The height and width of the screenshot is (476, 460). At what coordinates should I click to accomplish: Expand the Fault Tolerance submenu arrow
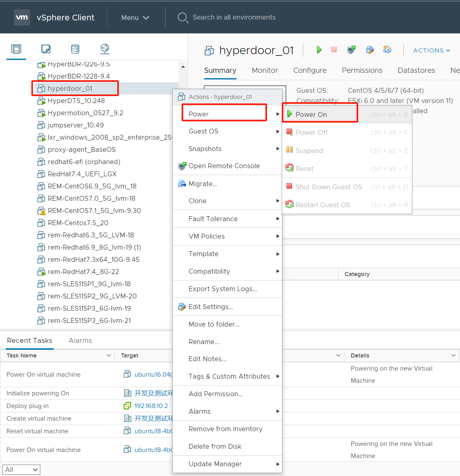pyautogui.click(x=278, y=219)
